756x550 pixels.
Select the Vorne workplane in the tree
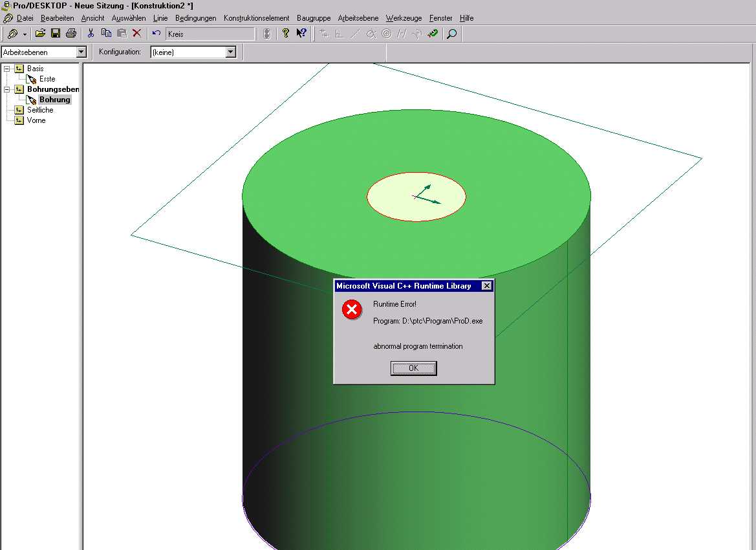click(x=36, y=120)
